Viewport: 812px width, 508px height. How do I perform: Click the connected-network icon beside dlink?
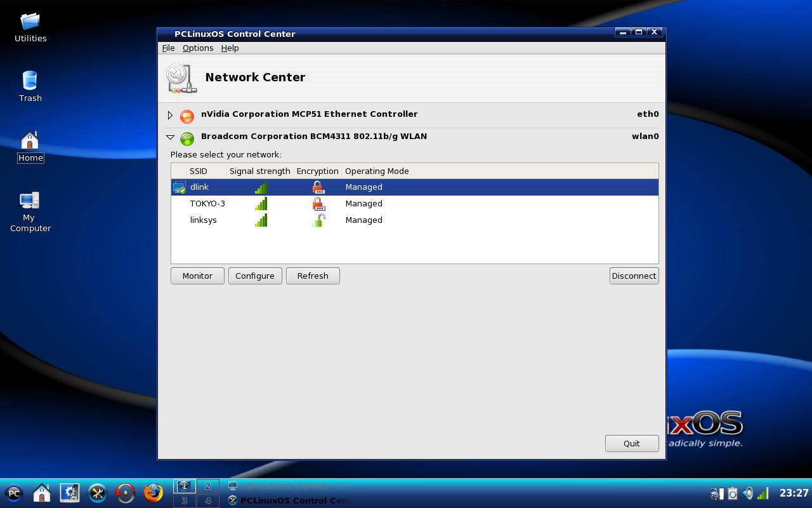tap(180, 187)
